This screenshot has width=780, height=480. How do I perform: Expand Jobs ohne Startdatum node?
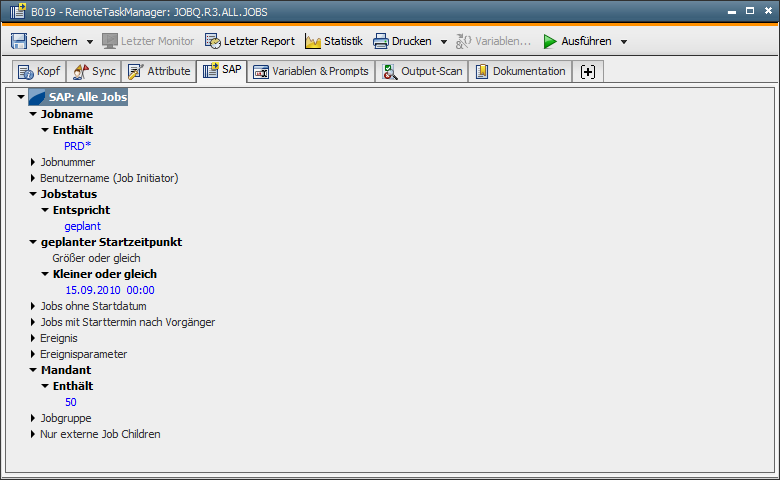(x=33, y=306)
